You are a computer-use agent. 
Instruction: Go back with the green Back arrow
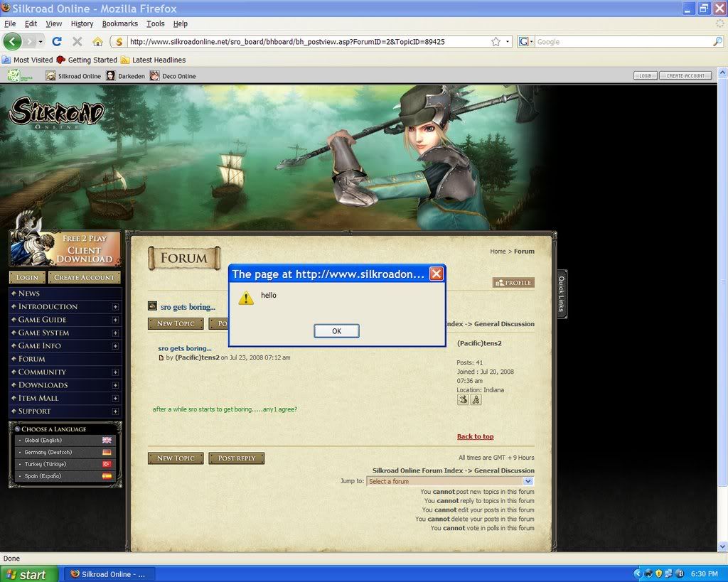[x=13, y=42]
